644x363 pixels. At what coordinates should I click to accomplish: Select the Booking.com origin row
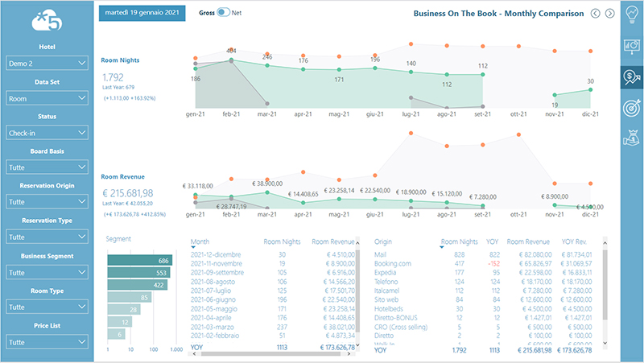click(483, 264)
